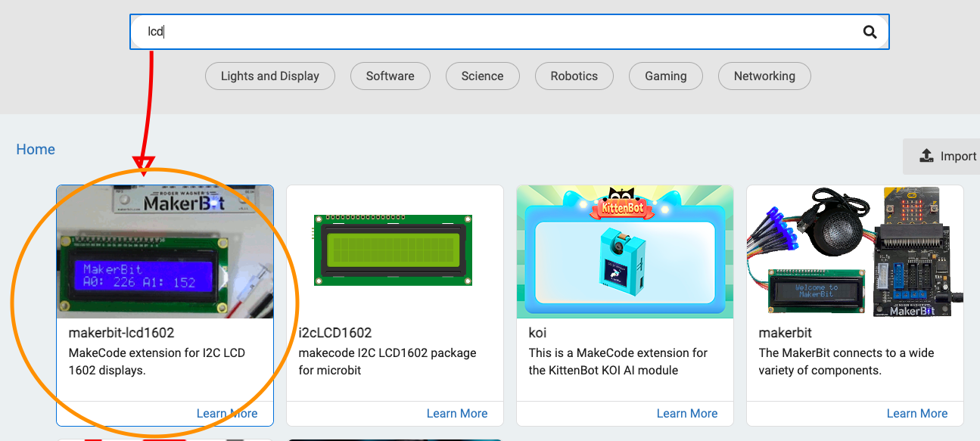Viewport: 980px width, 441px height.
Task: Click the koi card title
Action: click(537, 333)
